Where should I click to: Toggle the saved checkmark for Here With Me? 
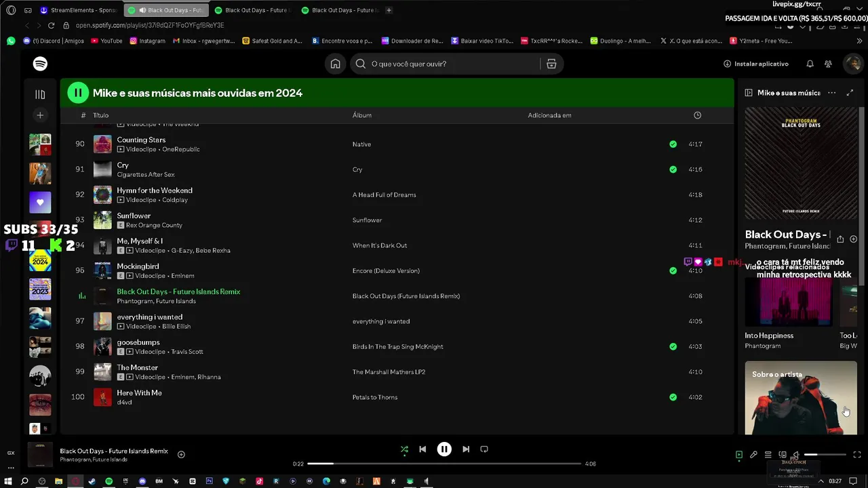click(x=673, y=397)
